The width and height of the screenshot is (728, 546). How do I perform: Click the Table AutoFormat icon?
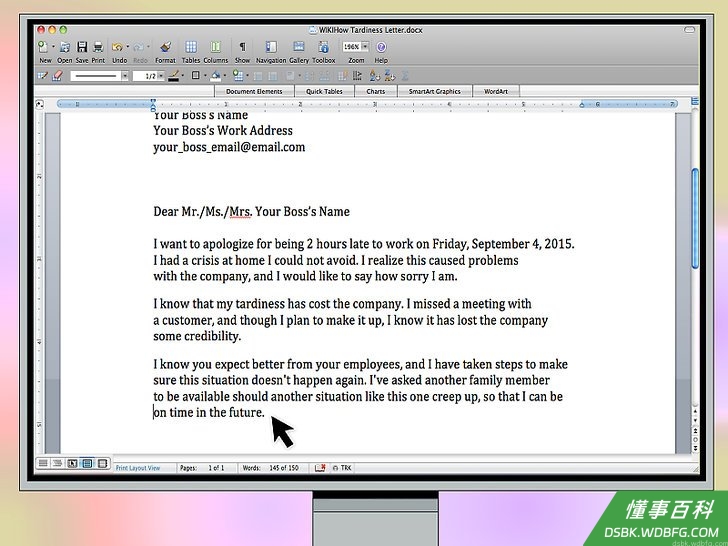[x=343, y=76]
